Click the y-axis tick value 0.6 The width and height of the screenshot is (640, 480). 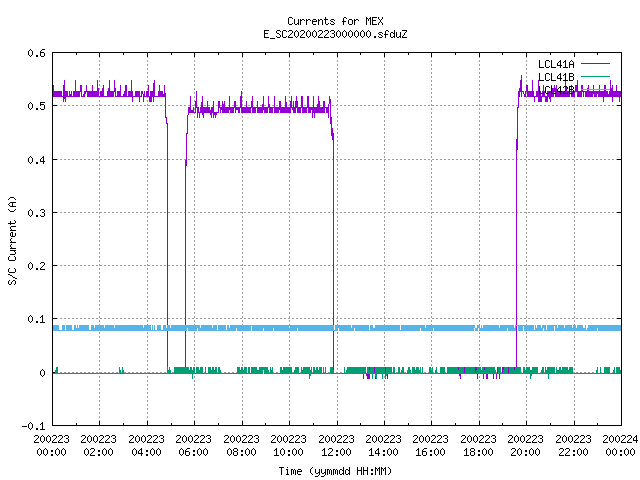[36, 53]
